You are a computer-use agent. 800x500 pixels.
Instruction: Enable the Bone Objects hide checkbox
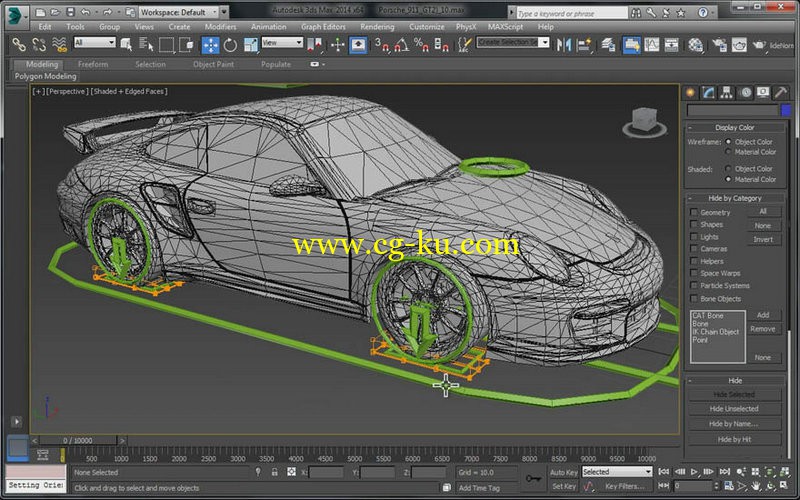coord(694,298)
